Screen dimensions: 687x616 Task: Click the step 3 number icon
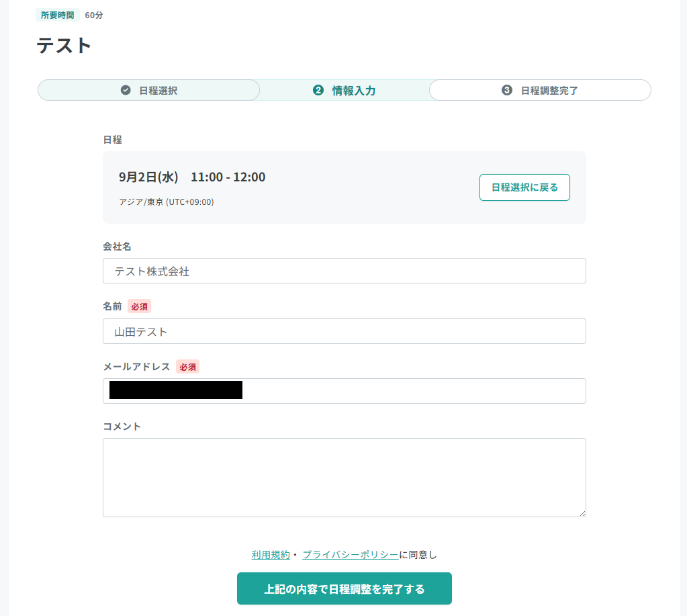(x=507, y=90)
